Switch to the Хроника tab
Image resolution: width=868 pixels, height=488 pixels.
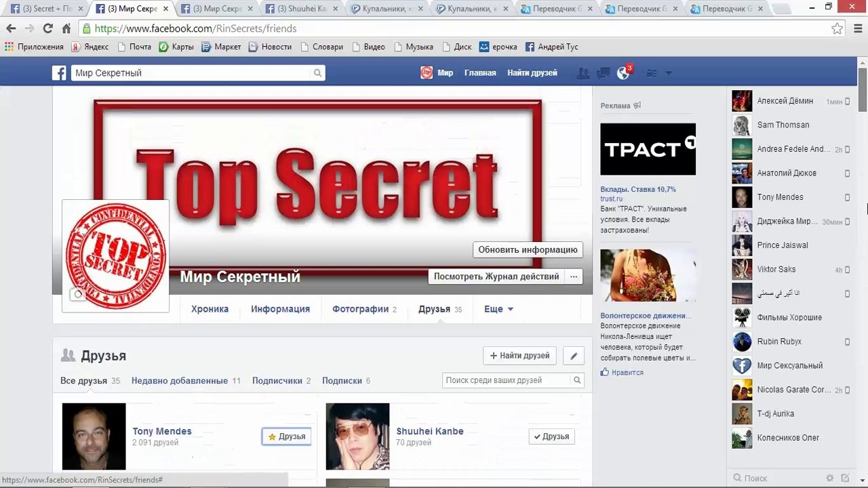pyautogui.click(x=210, y=309)
